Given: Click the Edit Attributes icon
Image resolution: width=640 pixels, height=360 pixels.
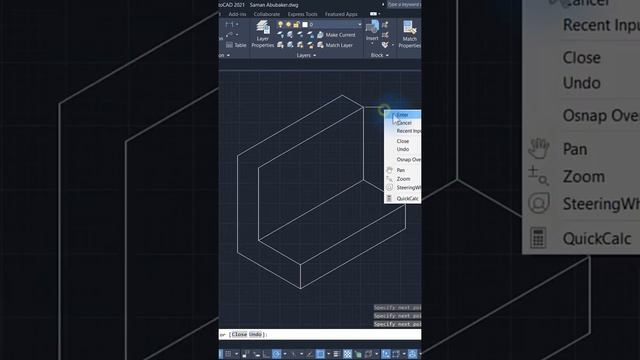Looking at the screenshot, I should point(385,44).
